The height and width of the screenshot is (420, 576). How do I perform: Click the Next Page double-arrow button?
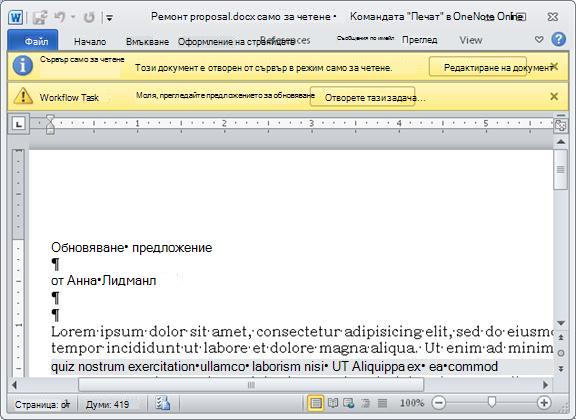[x=561, y=369]
